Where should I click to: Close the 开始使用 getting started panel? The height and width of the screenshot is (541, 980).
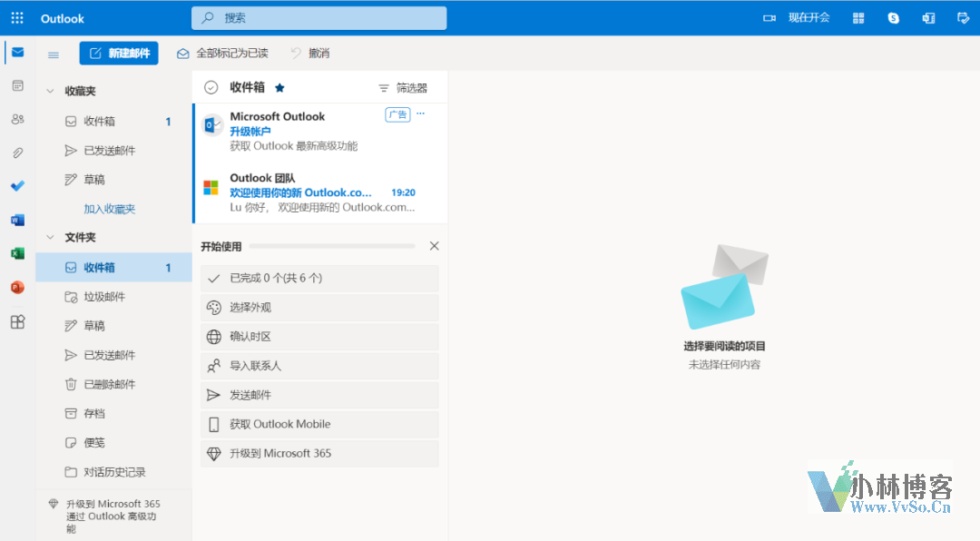pyautogui.click(x=435, y=246)
